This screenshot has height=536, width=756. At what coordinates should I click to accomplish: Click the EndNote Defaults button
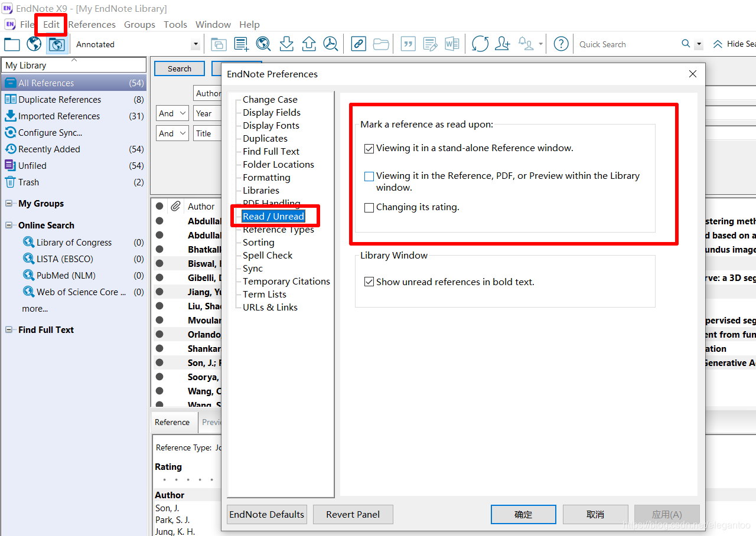(267, 514)
